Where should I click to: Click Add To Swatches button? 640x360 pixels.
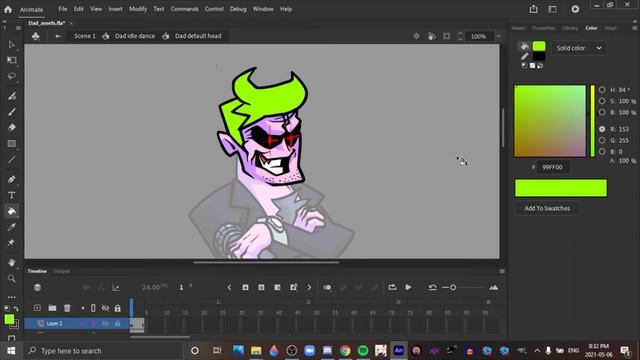coord(547,209)
